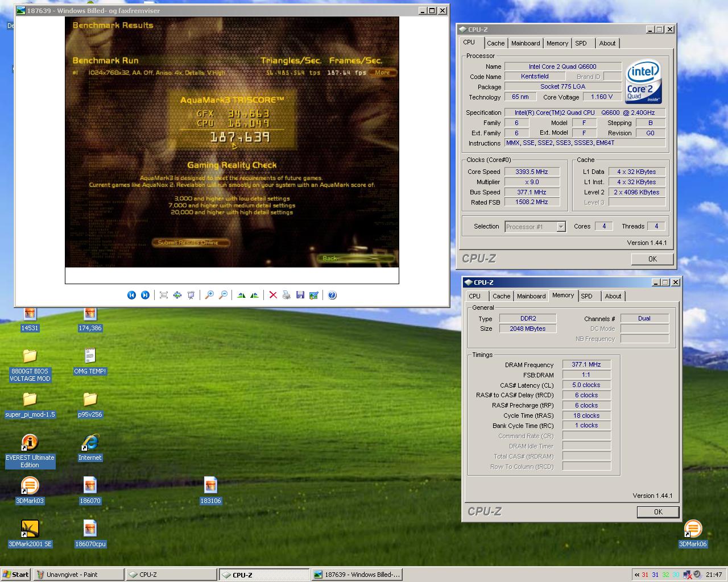Viewport: 728px width, 582px height.
Task: Select the OMG TEMP! text file
Action: tap(90, 361)
